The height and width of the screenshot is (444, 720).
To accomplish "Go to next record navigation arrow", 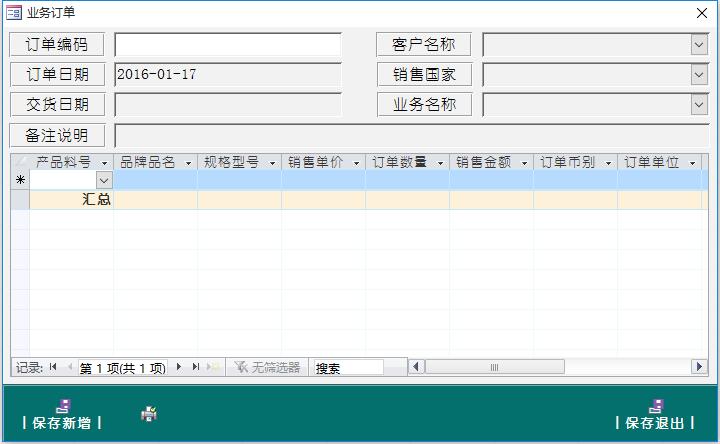I will [179, 367].
